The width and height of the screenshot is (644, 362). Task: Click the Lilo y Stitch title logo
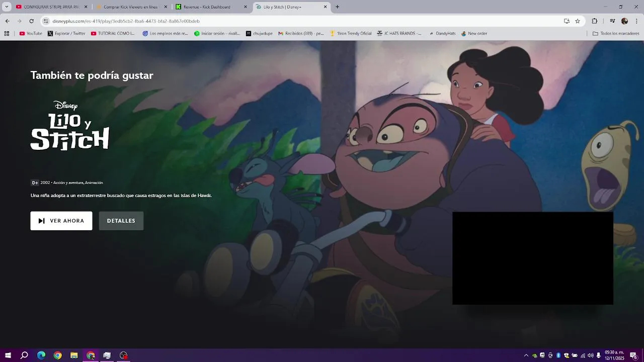tap(70, 126)
